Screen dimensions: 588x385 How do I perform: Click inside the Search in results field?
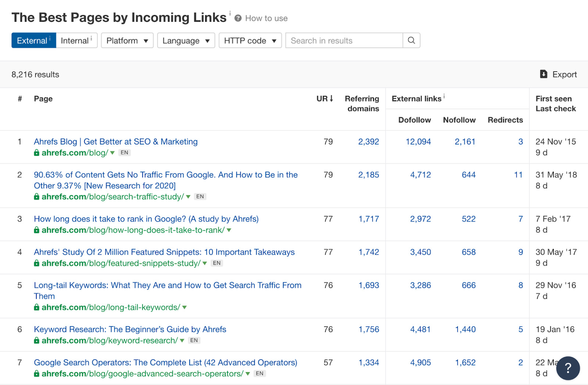pyautogui.click(x=344, y=40)
